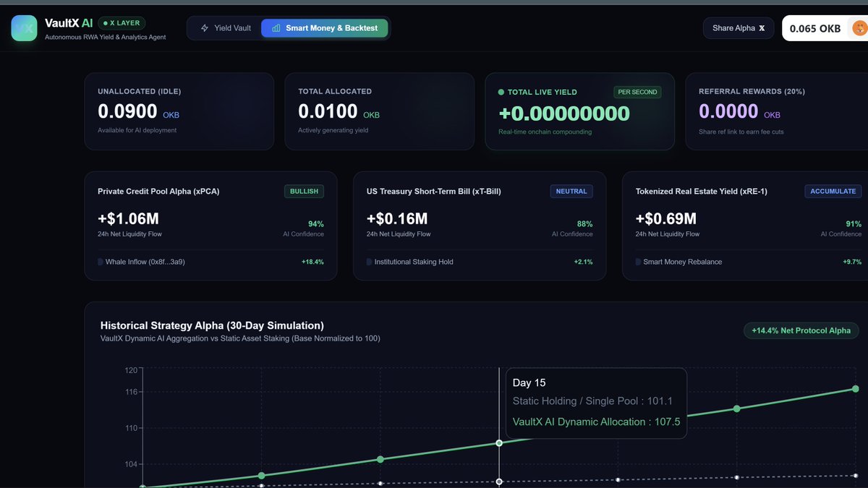Click the final green data point near 116

pyautogui.click(x=855, y=389)
